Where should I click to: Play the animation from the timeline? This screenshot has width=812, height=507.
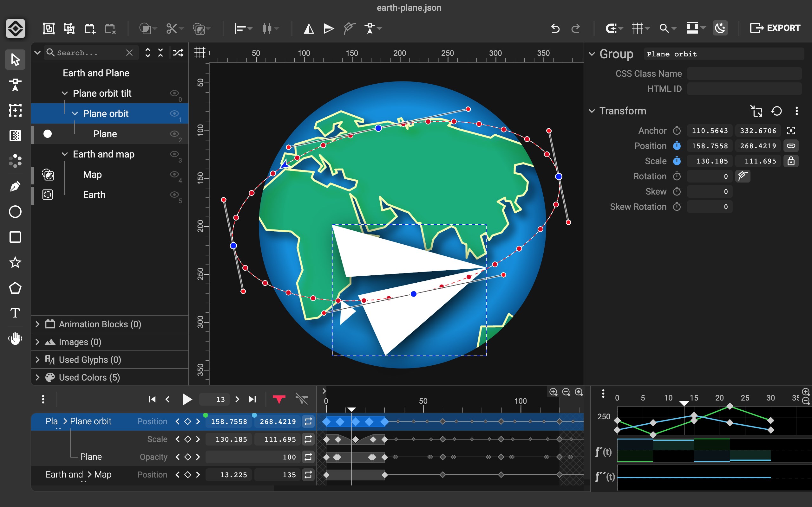187,399
